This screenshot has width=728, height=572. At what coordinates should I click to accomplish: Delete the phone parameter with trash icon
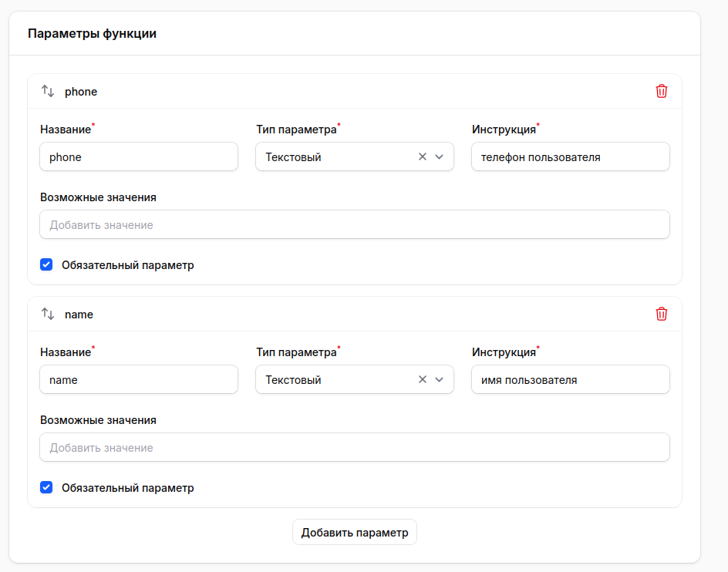coord(661,91)
